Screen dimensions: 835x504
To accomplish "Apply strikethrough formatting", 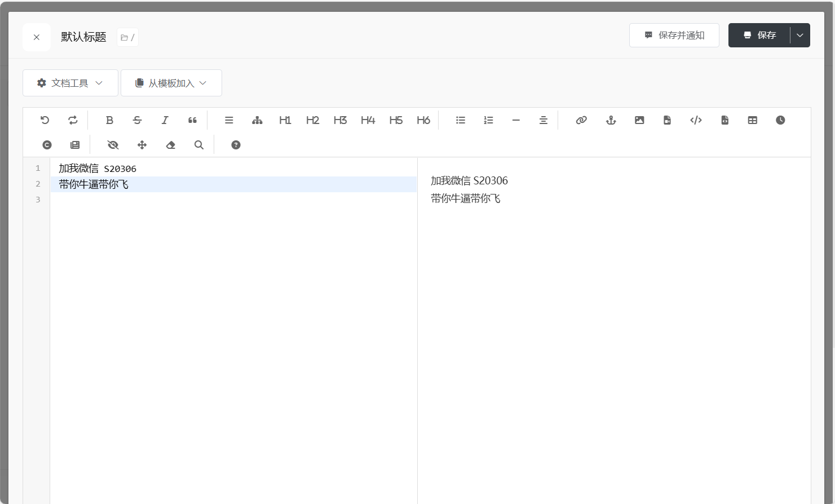I will [x=137, y=120].
